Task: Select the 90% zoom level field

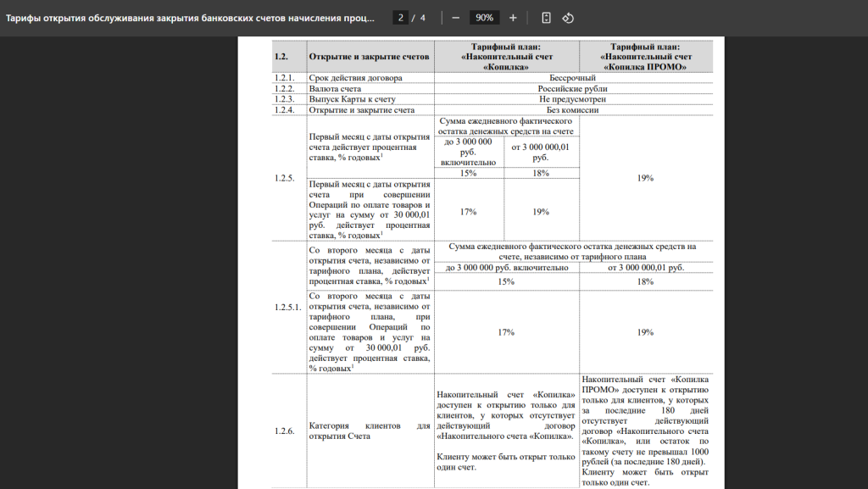Action: [484, 18]
